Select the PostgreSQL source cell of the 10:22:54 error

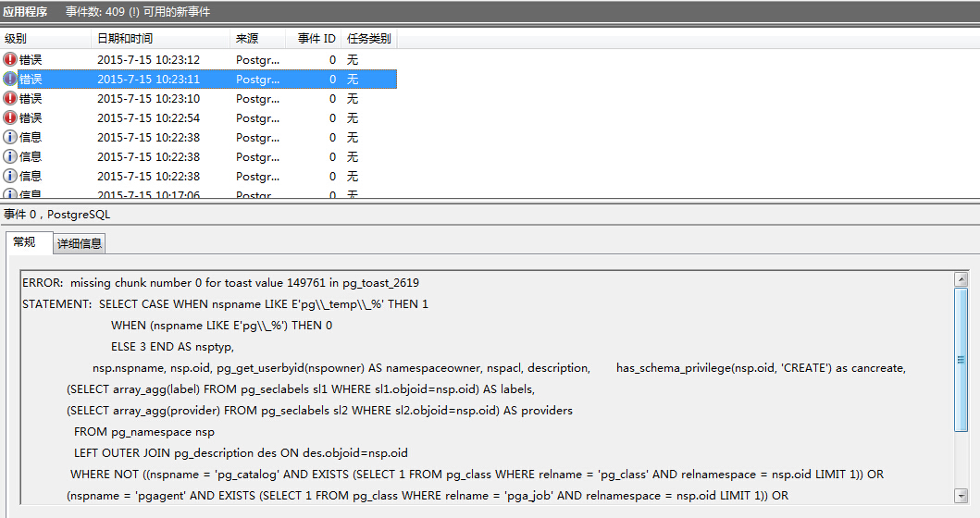tap(257, 117)
